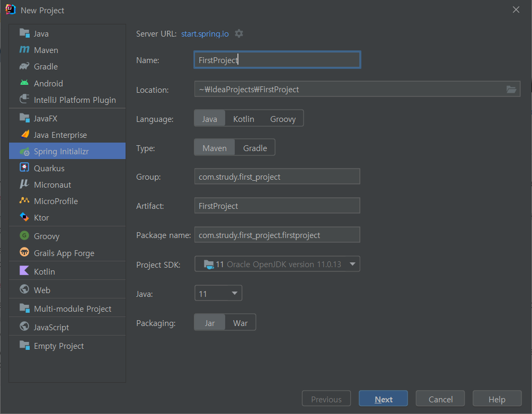
Task: Open the Java version dropdown
Action: click(x=218, y=293)
